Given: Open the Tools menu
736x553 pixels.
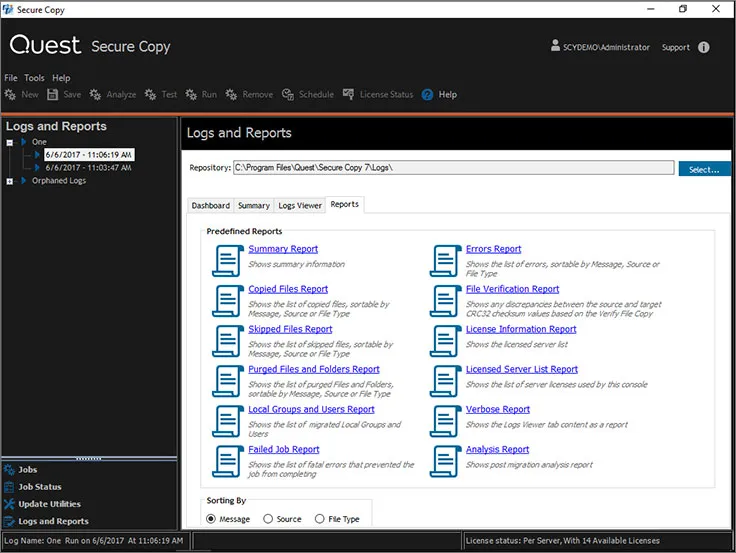Looking at the screenshot, I should (x=34, y=78).
